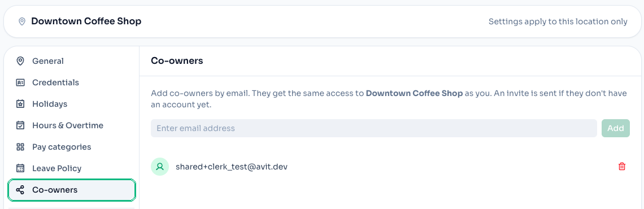Click the General map pin icon
Viewport: 644px width, 209px height.
20,61
